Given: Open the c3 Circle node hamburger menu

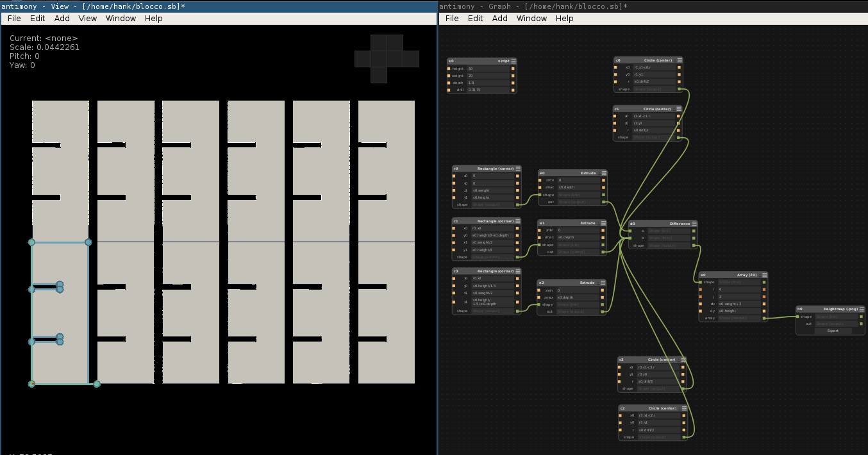Looking at the screenshot, I should pos(683,360).
